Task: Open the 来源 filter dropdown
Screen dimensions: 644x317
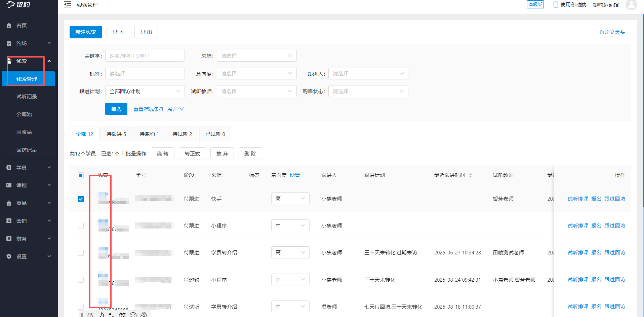Action: 256,56
